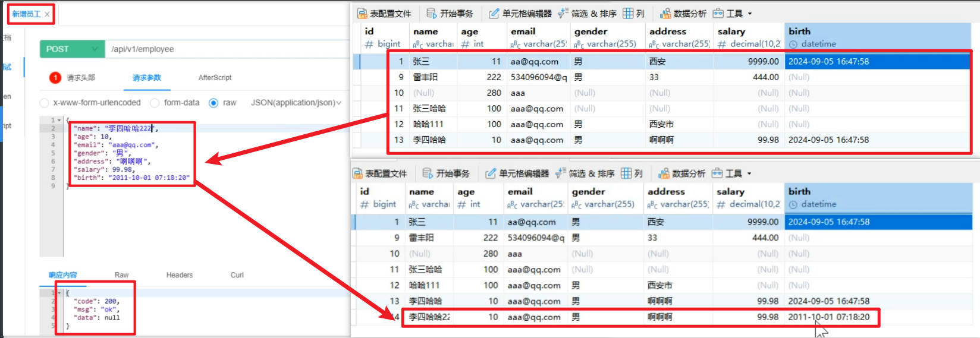980x338 pixels.
Task: Click 开始事务 icon in upper table toolbar
Action: pyautogui.click(x=432, y=13)
